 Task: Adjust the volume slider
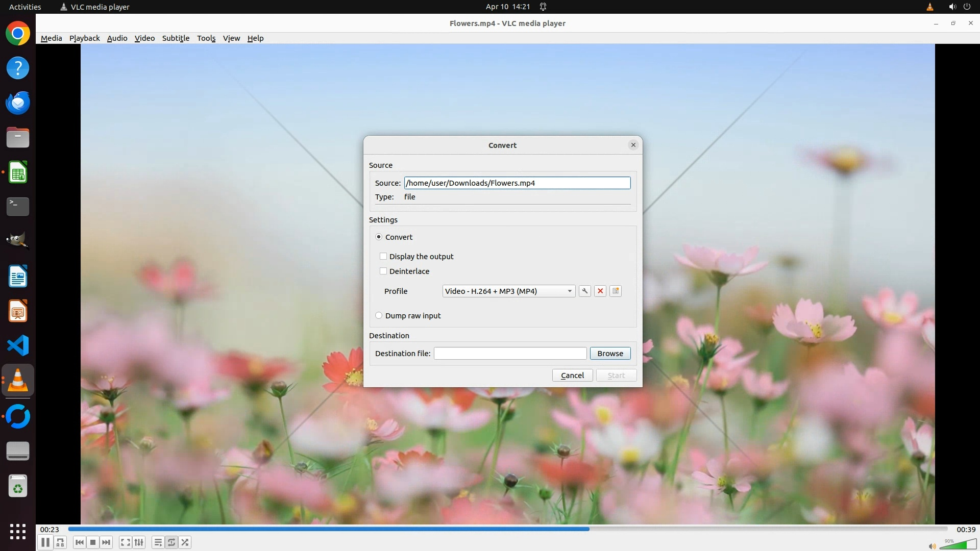pos(958,545)
